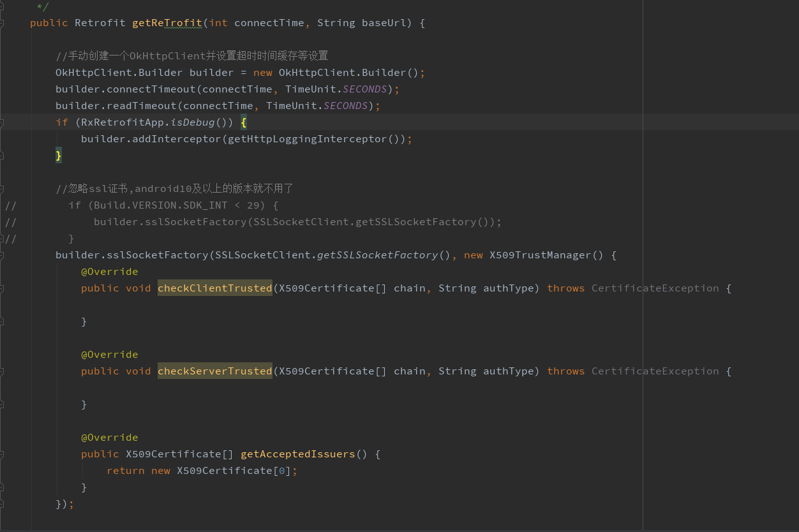This screenshot has width=799, height=532.
Task: Click throws keyword on checkClientTrusted line
Action: coord(566,288)
